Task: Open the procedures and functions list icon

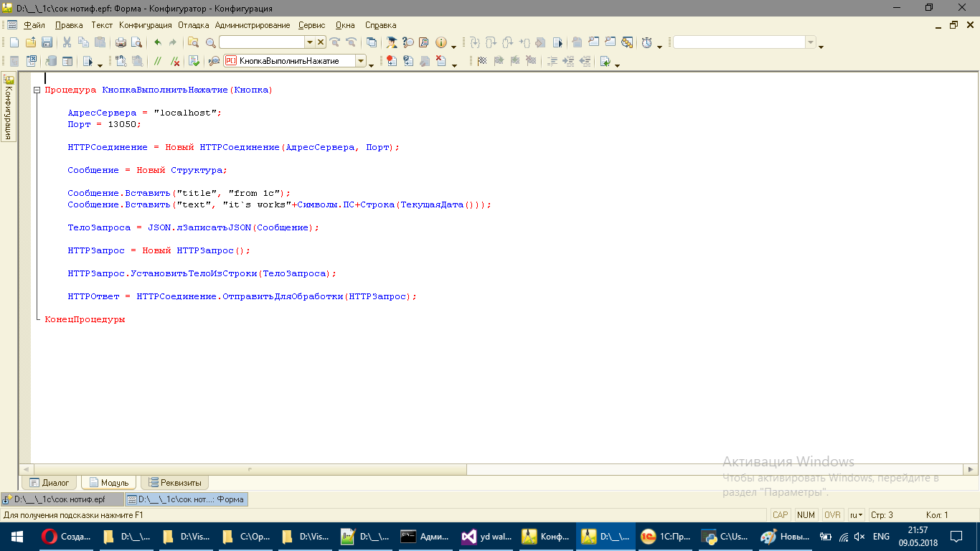Action: [x=214, y=61]
